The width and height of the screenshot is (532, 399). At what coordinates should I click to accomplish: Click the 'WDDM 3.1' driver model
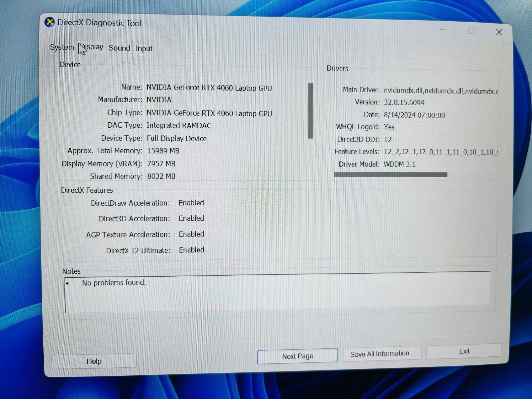(x=399, y=164)
